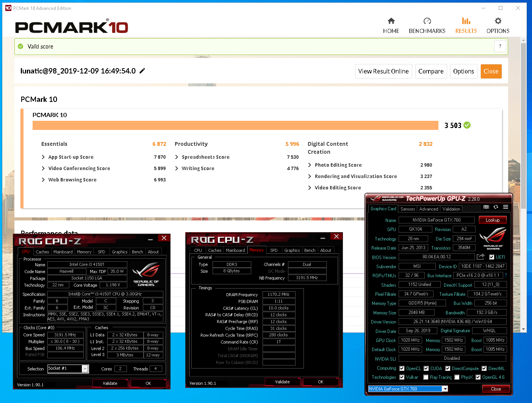This screenshot has width=532, height=403.
Task: Click CPU Name field Intel Core i3 4150T
Action: click(x=87, y=264)
